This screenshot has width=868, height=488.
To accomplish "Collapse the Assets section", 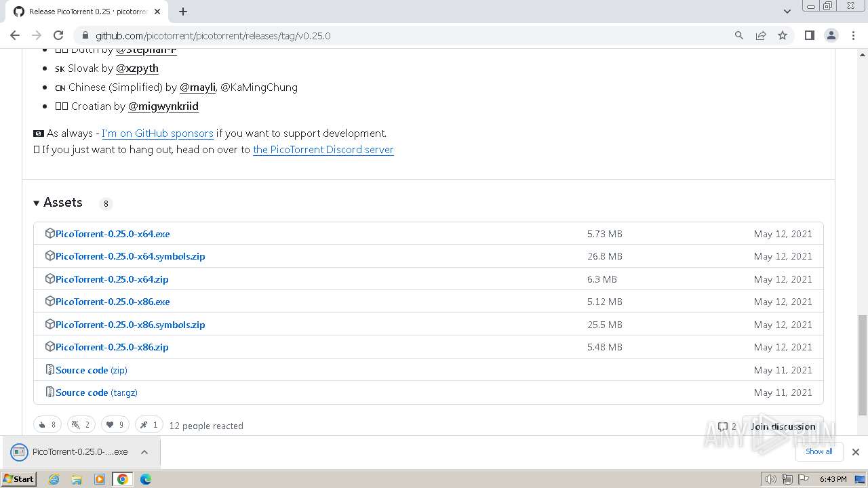I will point(58,203).
